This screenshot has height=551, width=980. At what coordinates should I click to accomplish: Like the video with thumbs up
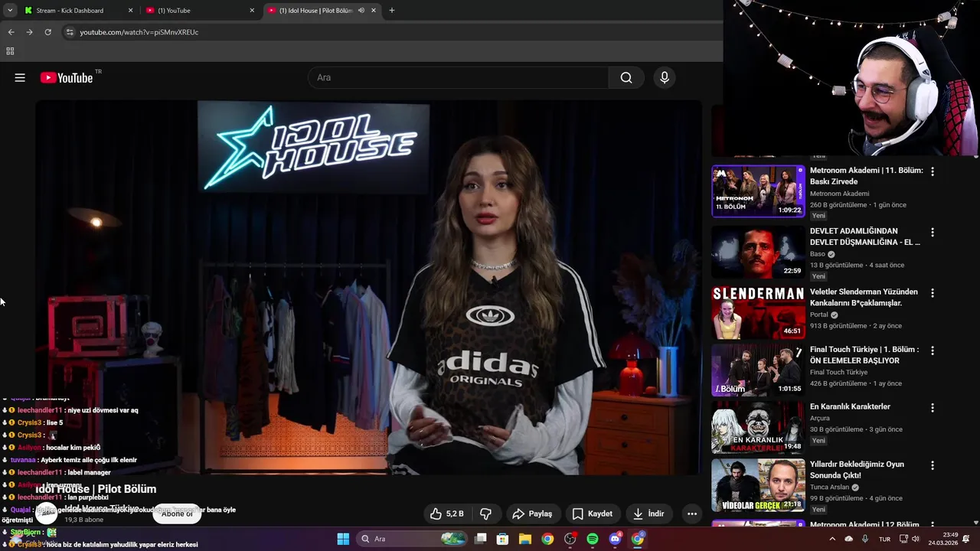[447, 514]
